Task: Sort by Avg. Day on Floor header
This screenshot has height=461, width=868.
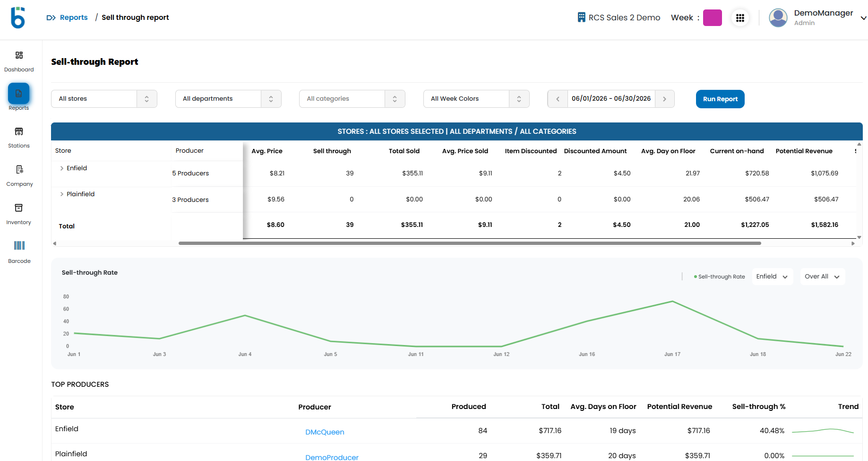Action: 668,151
